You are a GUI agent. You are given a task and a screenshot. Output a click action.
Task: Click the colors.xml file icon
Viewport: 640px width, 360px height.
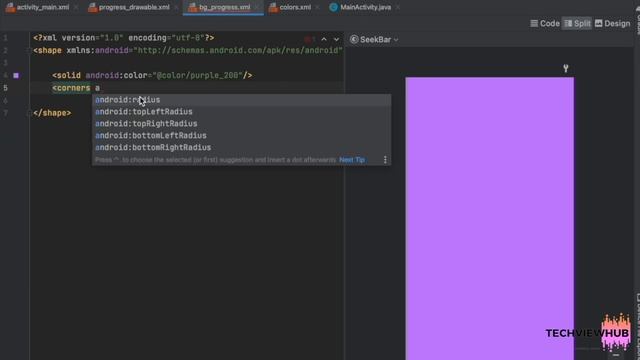tap(273, 7)
